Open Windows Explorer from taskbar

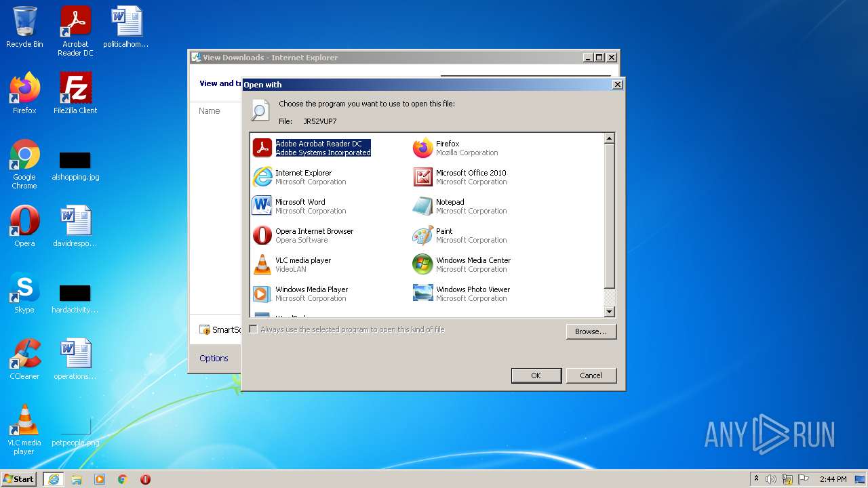click(77, 479)
